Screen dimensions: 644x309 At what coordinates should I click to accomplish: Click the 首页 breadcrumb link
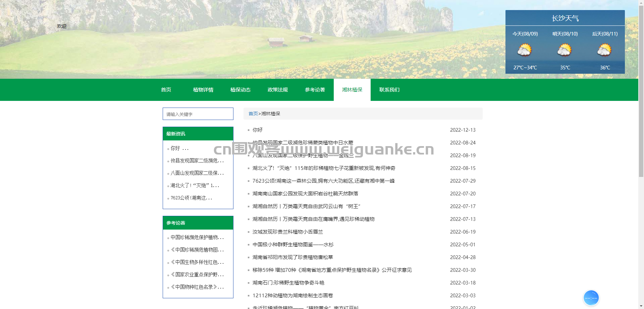(x=253, y=114)
